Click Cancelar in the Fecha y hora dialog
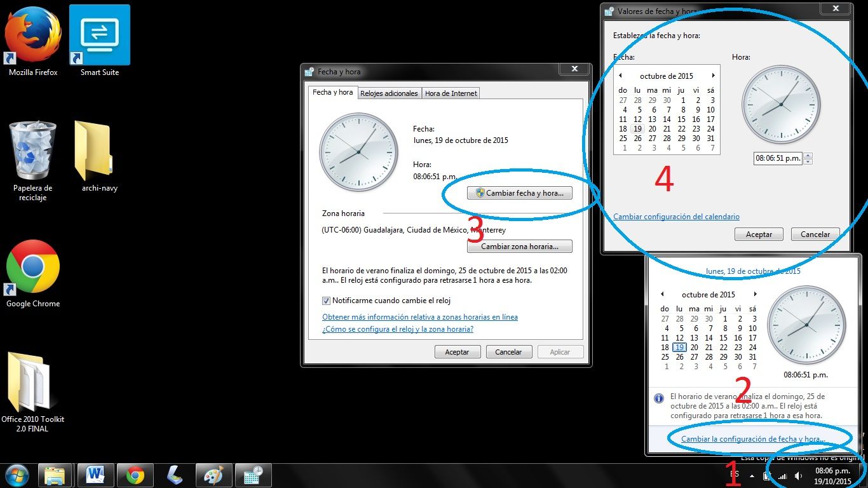The height and width of the screenshot is (488, 868). [x=508, y=352]
